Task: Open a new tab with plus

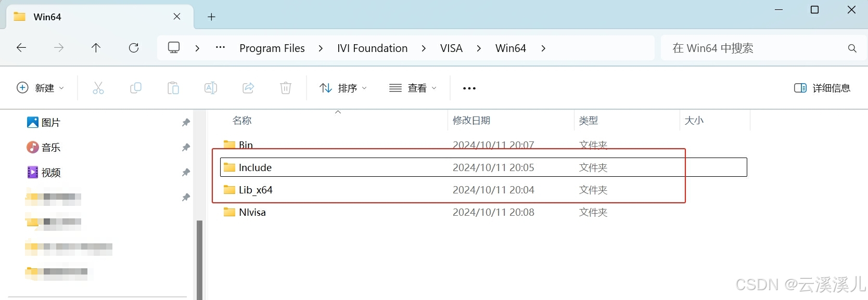Action: tap(211, 17)
